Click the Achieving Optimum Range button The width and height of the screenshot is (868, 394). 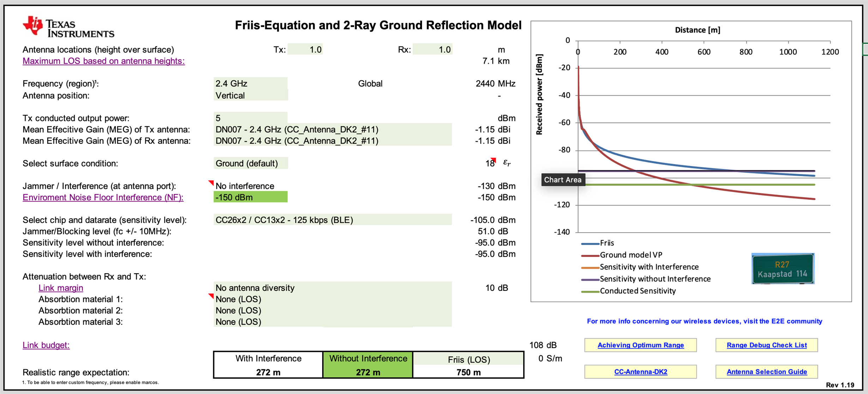[x=640, y=345]
